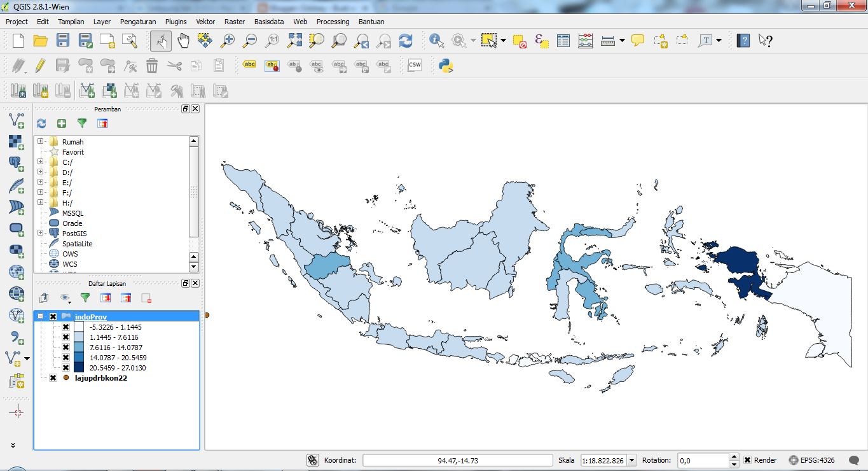
Task: Expand the Rumah folder in browser
Action: coord(41,141)
